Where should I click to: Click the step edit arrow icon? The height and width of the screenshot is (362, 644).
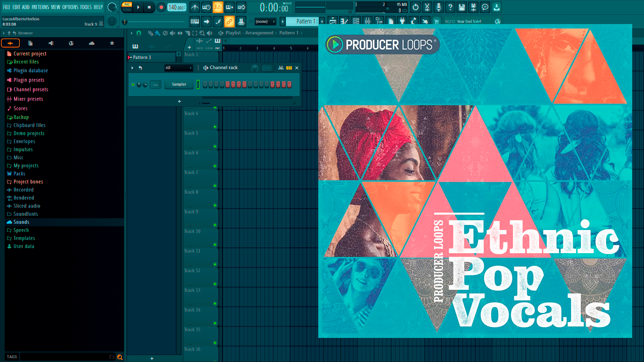[x=206, y=21]
